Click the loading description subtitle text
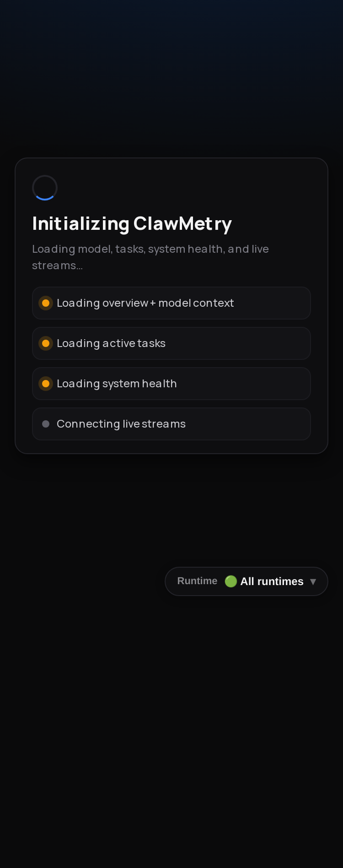 click(x=150, y=257)
